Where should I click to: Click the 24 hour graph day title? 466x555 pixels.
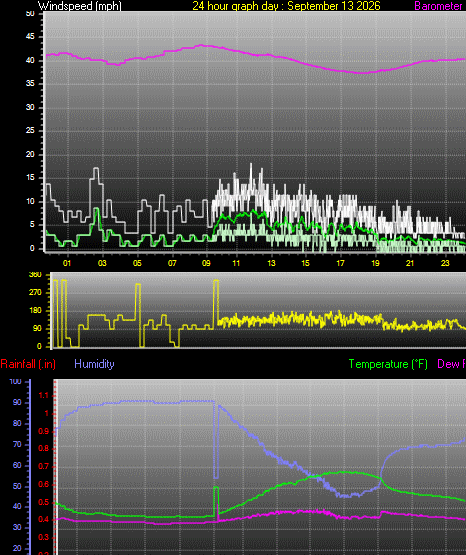[286, 6]
